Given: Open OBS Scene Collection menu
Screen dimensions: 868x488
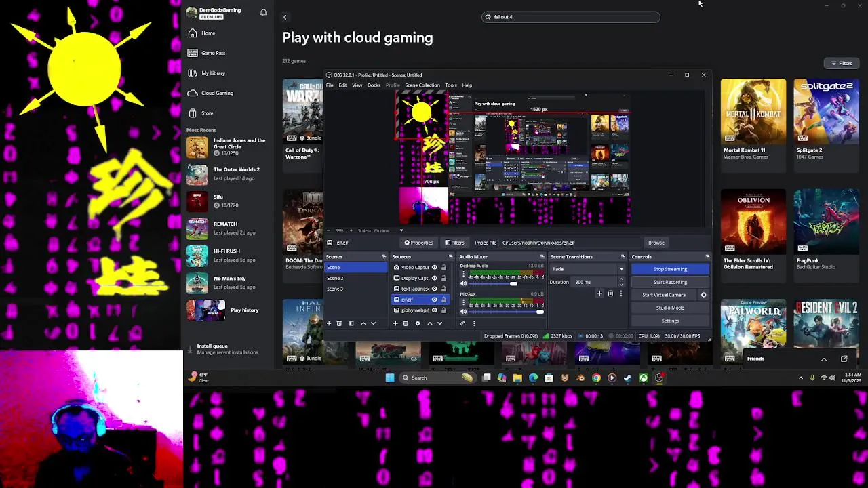Looking at the screenshot, I should (422, 85).
